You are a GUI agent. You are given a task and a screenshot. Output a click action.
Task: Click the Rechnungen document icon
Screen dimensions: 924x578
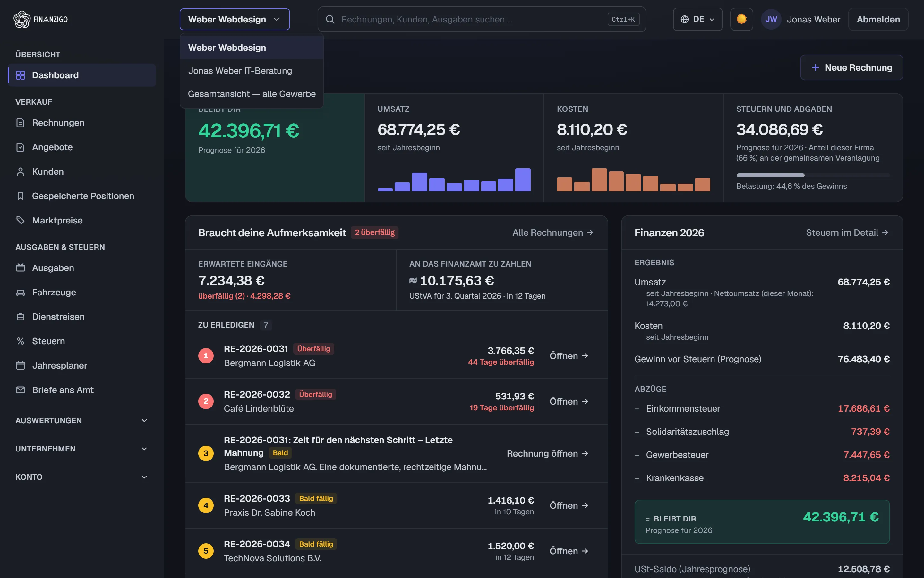21,123
